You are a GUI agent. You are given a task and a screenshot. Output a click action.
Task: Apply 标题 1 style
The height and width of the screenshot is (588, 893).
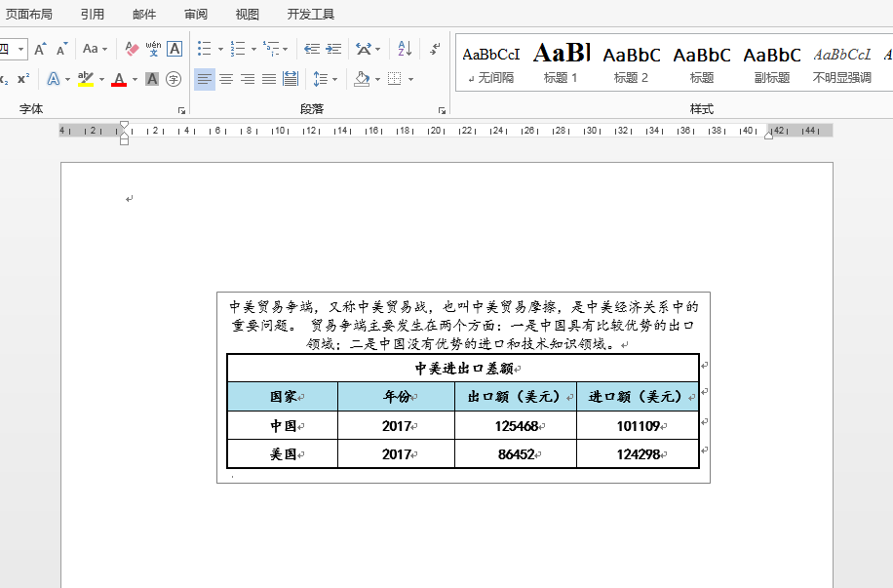coord(562,62)
